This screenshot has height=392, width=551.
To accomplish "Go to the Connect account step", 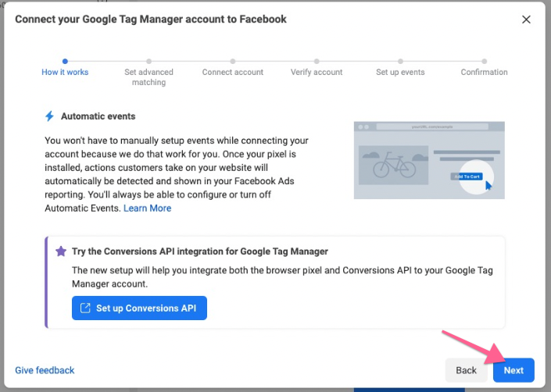I will point(232,73).
